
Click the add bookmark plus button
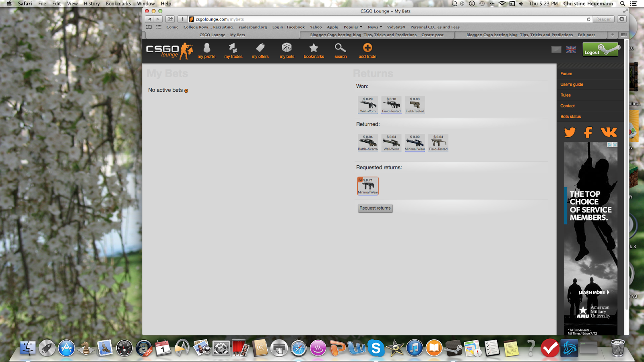pyautogui.click(x=182, y=19)
